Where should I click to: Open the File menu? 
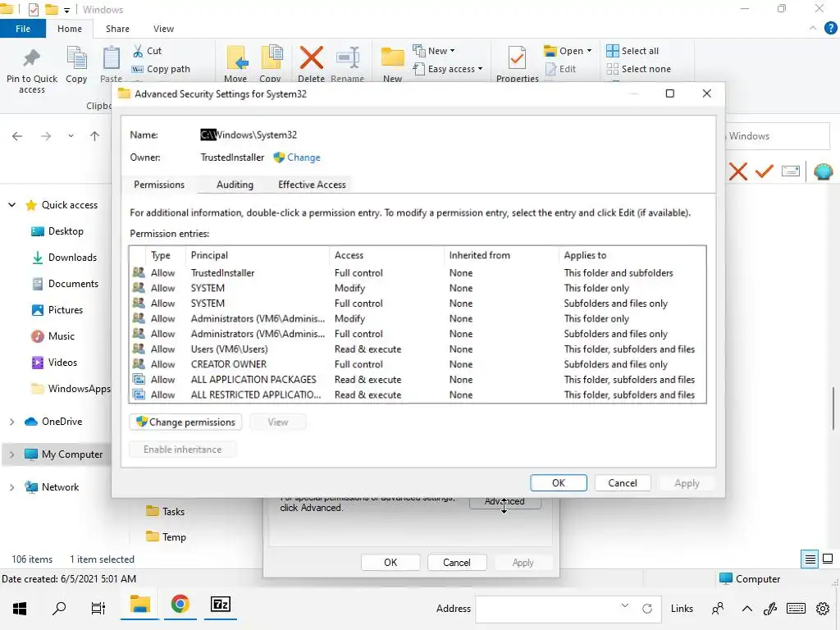23,29
